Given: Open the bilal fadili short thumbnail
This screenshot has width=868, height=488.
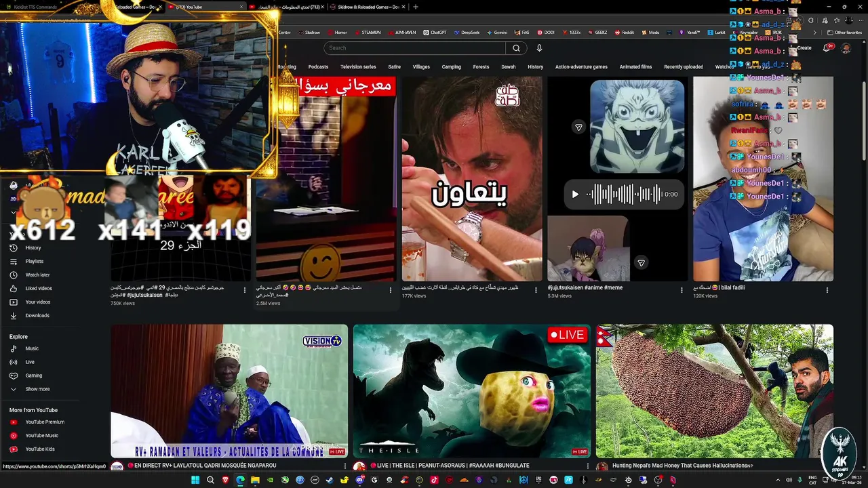Looking at the screenshot, I should point(763,178).
